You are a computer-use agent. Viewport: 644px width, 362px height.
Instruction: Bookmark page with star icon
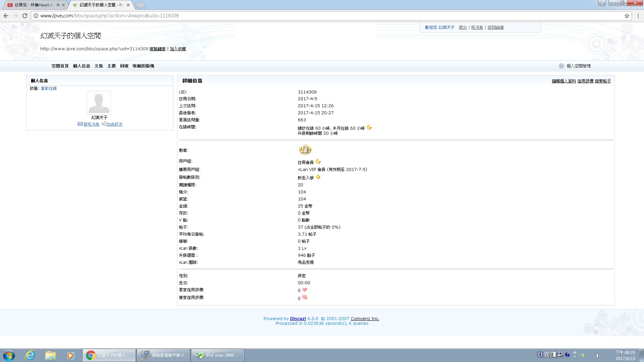coord(627,16)
